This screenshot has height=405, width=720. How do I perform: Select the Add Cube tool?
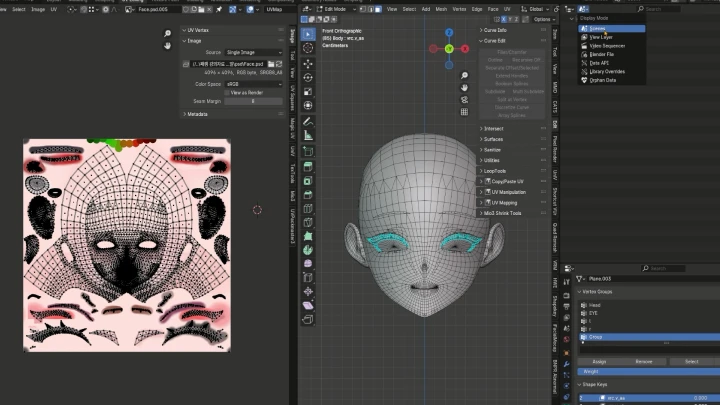tap(308, 151)
